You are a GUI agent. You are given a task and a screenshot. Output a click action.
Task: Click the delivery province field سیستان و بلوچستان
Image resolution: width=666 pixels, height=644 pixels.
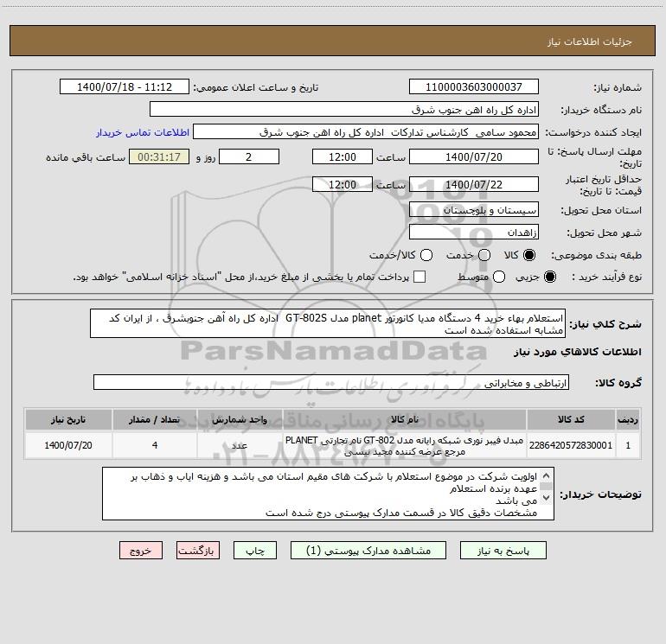(x=474, y=209)
